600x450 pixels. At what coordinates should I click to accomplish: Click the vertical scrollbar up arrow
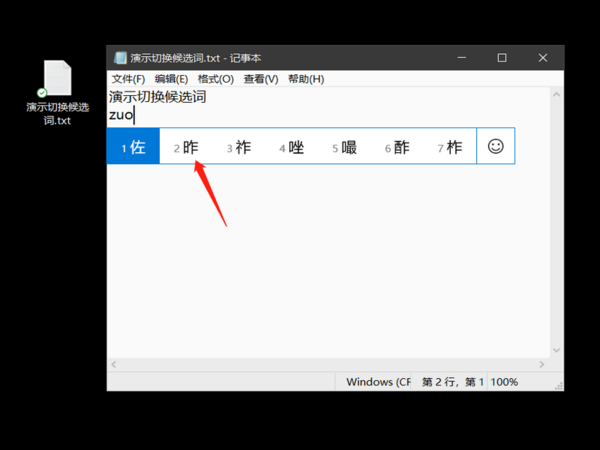point(556,94)
